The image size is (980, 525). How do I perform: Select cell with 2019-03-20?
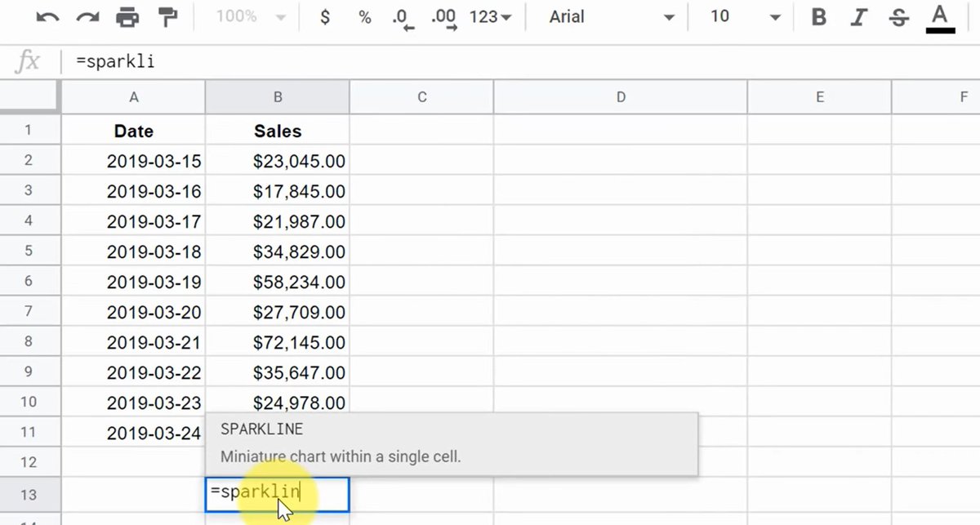coord(134,312)
